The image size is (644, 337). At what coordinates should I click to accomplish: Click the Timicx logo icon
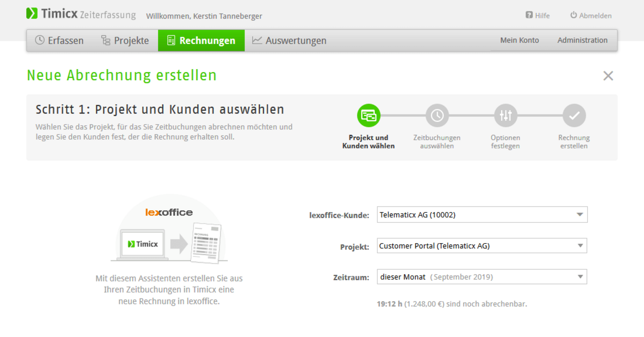point(32,13)
